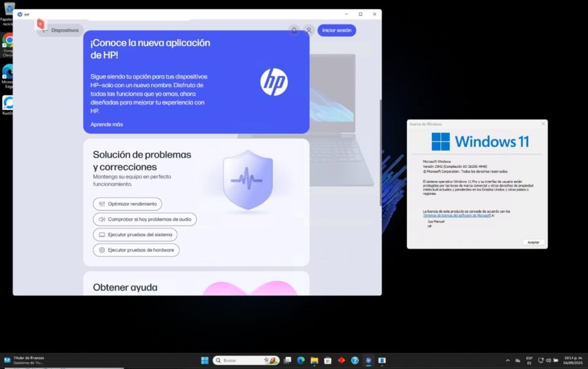The height and width of the screenshot is (369, 588).
Task: Run Comprobar si hay problemas de audio
Action: click(145, 220)
